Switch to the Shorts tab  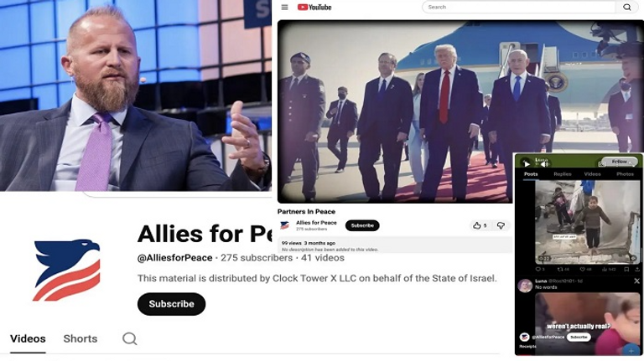click(80, 339)
